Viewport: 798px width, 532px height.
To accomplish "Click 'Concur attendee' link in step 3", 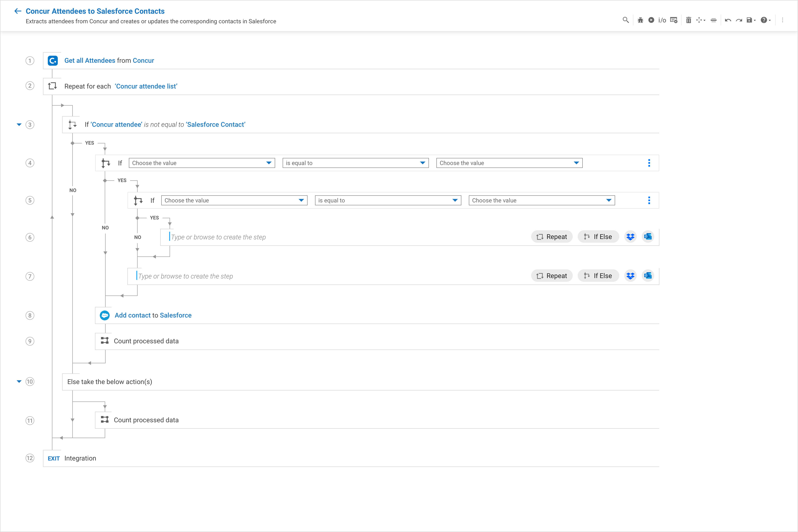I will pos(116,124).
